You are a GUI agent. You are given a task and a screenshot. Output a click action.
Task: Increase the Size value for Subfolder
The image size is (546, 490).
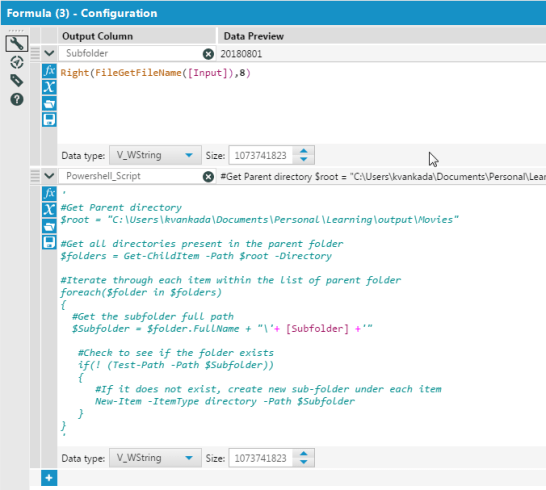304,151
